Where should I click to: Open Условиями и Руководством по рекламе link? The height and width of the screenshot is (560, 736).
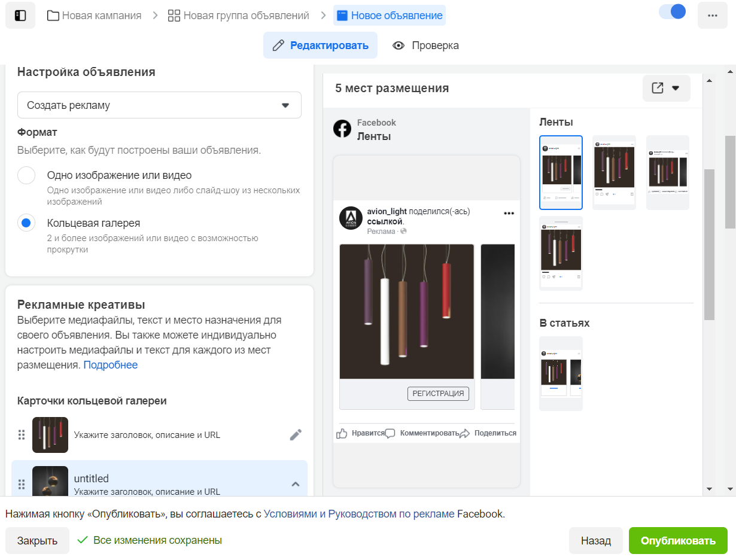tap(359, 513)
